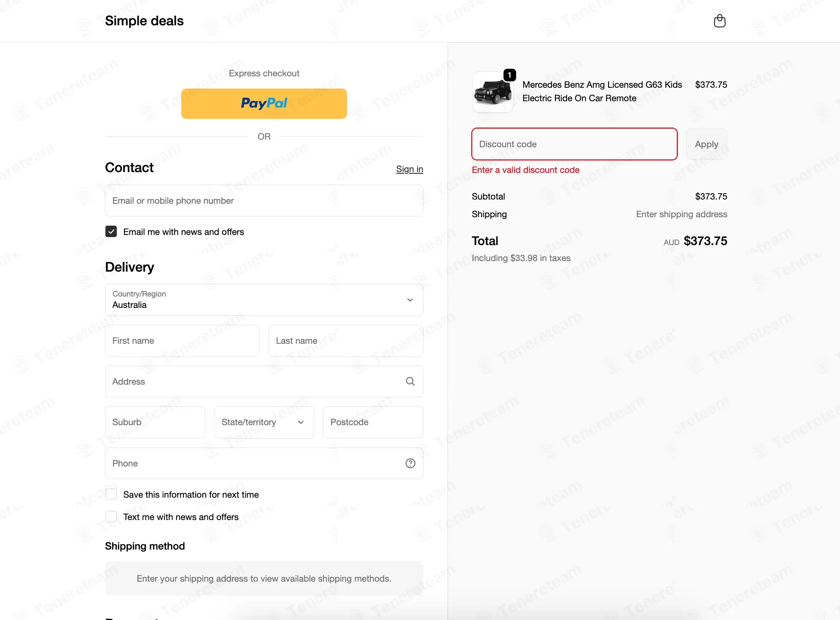Click the Mercedes Benz Amg product title
This screenshot has height=620, width=840.
pos(602,92)
